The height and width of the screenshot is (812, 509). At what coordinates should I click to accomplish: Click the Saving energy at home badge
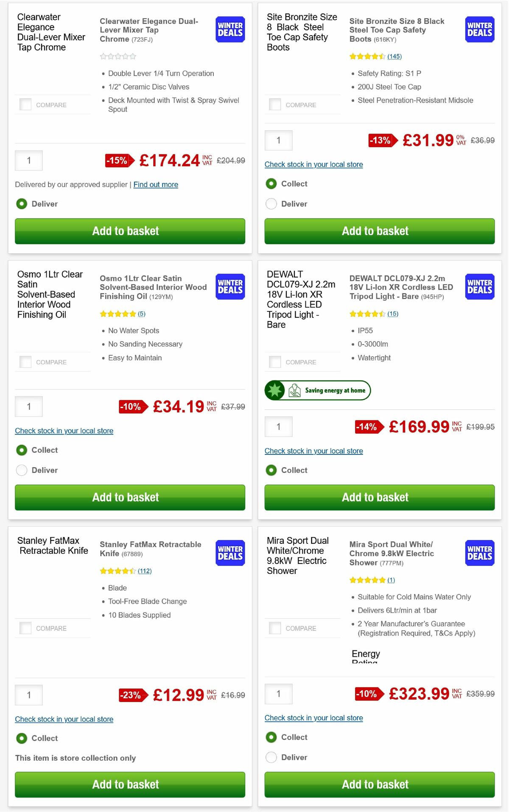[318, 390]
